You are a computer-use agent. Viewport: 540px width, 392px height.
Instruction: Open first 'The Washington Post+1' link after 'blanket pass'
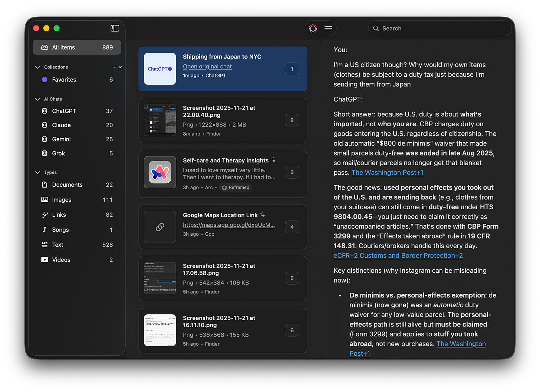(x=387, y=172)
